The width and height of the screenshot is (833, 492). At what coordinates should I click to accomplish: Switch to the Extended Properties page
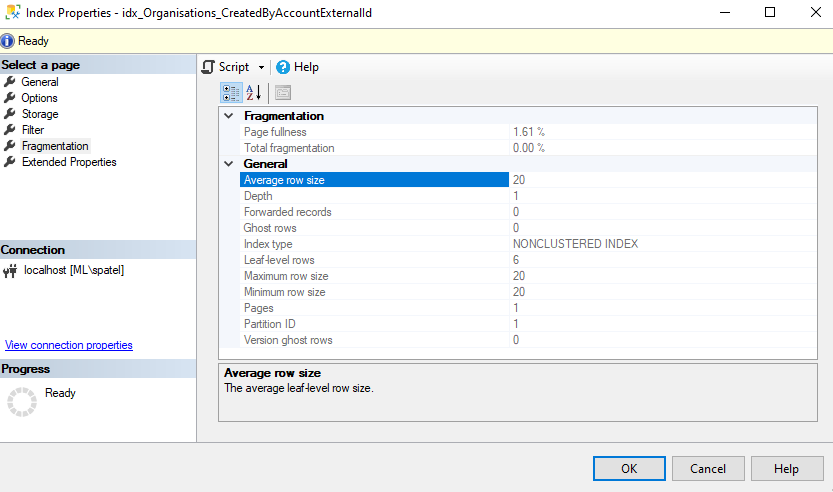pyautogui.click(x=69, y=162)
